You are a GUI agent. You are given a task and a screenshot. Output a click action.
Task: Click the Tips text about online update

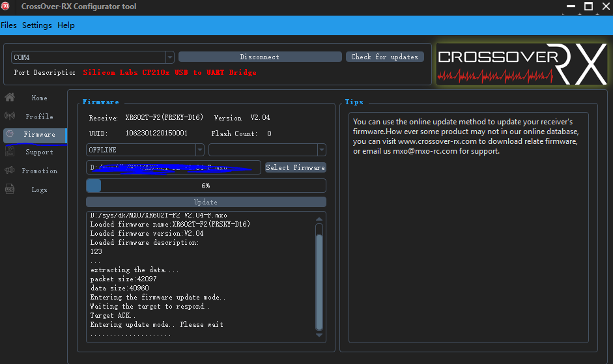466,136
